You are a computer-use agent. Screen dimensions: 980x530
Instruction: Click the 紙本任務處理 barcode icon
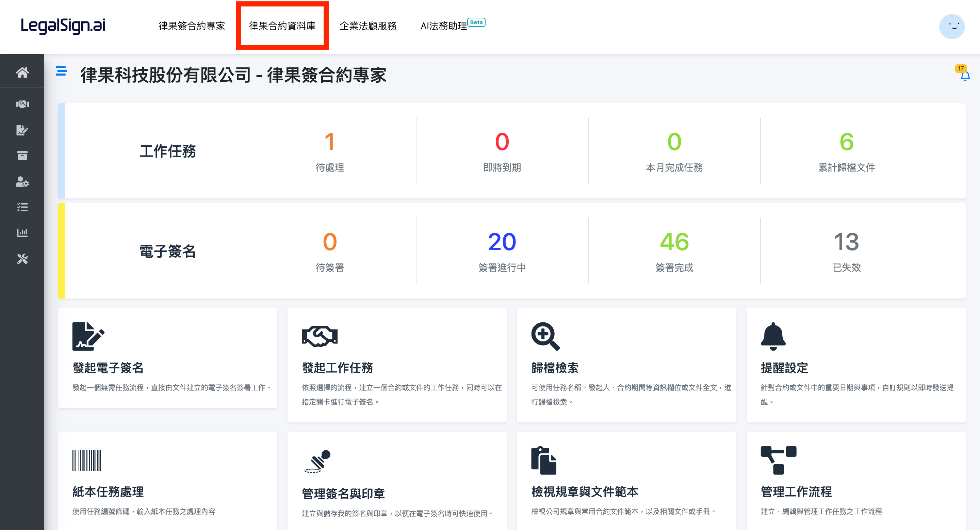(x=87, y=460)
